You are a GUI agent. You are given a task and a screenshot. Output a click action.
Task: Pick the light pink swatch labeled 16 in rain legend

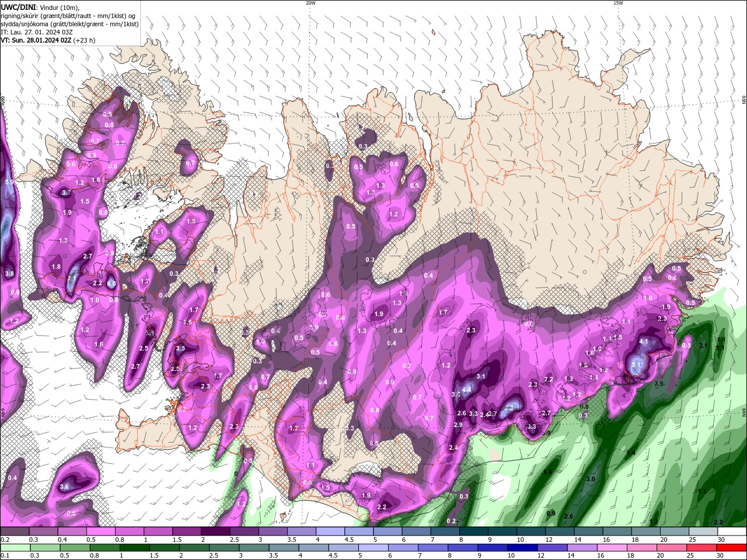pyautogui.click(x=612, y=548)
